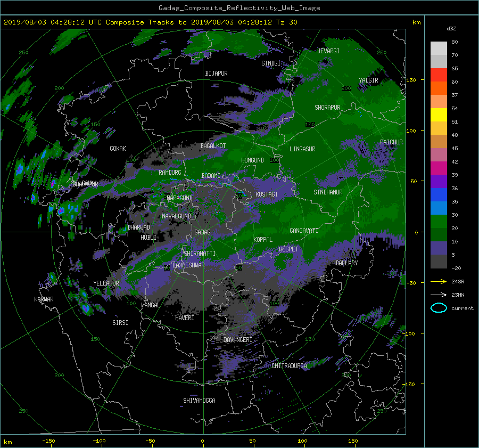Click the LINGASUR city label
This screenshot has width=479, height=448.
(x=302, y=149)
